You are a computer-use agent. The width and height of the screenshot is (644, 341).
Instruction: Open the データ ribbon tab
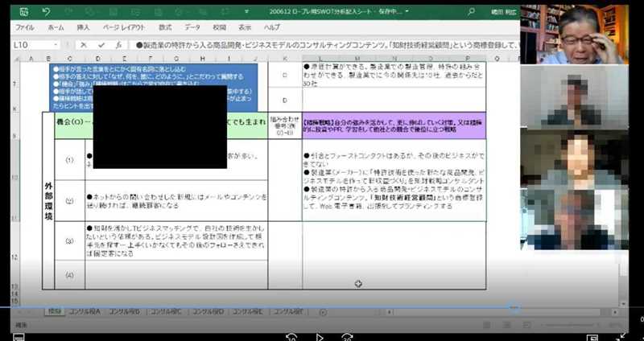[x=192, y=27]
